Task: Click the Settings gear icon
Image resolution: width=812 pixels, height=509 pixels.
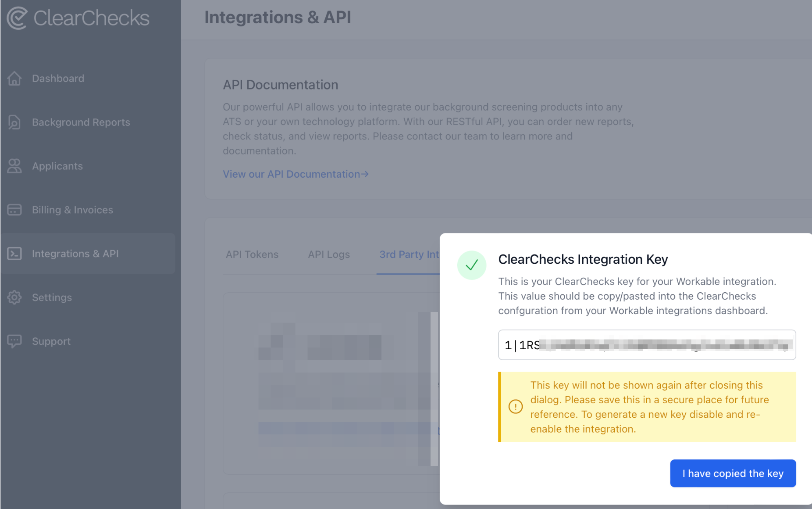Action: coord(14,298)
